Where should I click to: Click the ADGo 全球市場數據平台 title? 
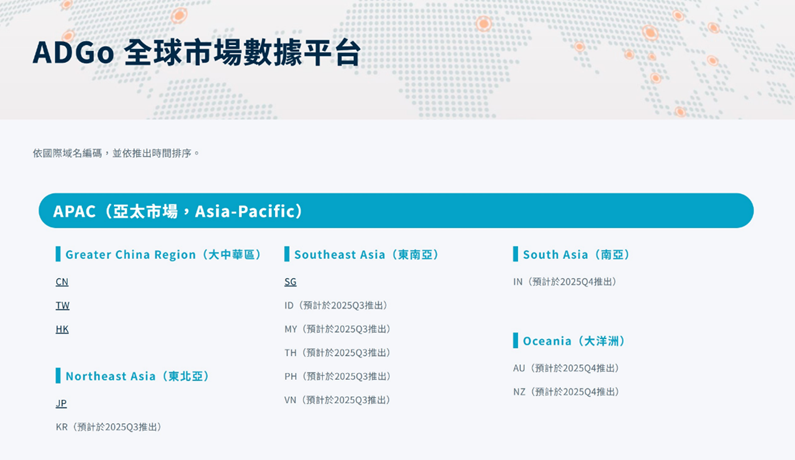pyautogui.click(x=197, y=52)
